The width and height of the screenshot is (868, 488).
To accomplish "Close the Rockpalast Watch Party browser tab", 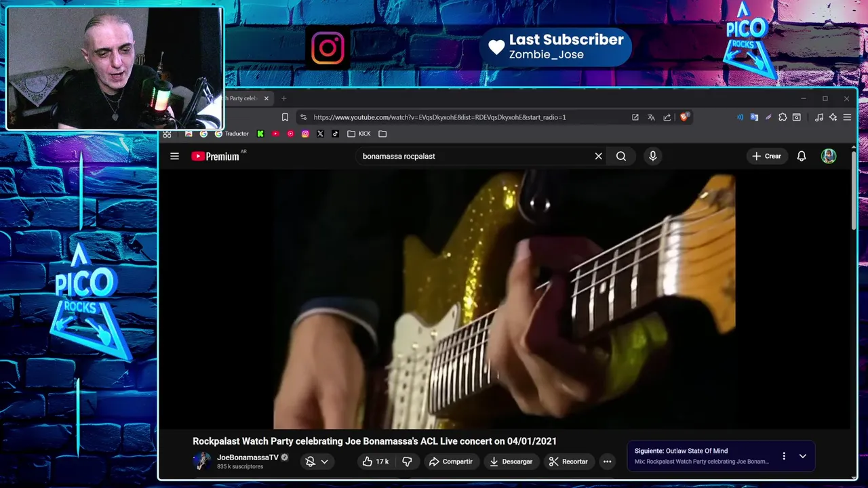I will pos(266,98).
